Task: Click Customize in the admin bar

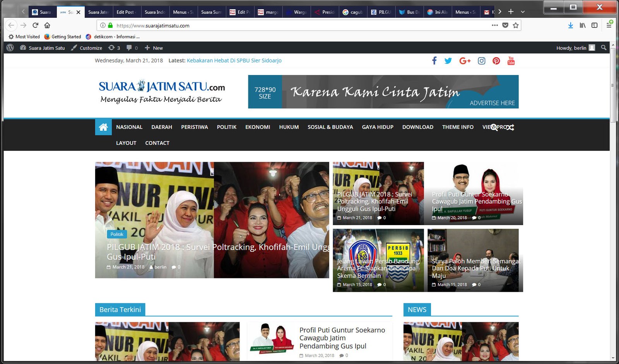Action: pos(87,48)
